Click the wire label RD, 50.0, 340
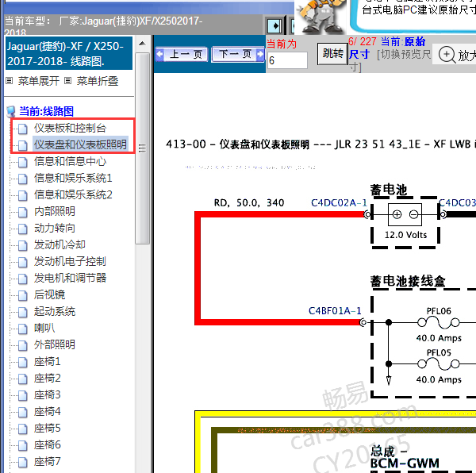476x473 pixels. [x=249, y=202]
